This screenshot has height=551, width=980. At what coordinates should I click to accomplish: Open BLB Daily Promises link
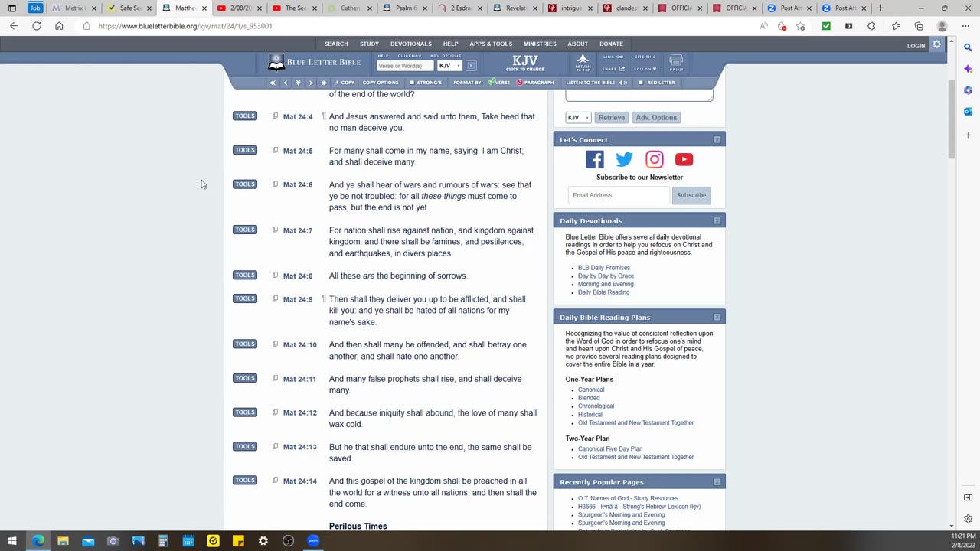click(x=604, y=268)
